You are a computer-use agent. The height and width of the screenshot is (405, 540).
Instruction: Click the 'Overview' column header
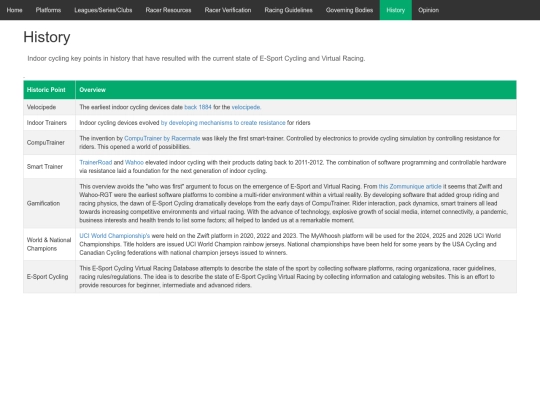coord(296,90)
